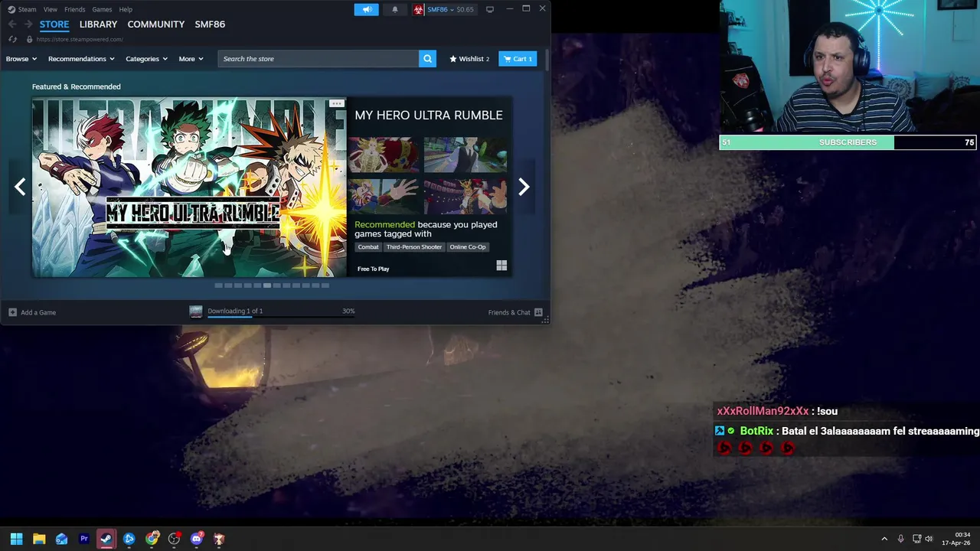Image resolution: width=980 pixels, height=551 pixels.
Task: Show next featured game carousel arrow
Action: (x=524, y=187)
